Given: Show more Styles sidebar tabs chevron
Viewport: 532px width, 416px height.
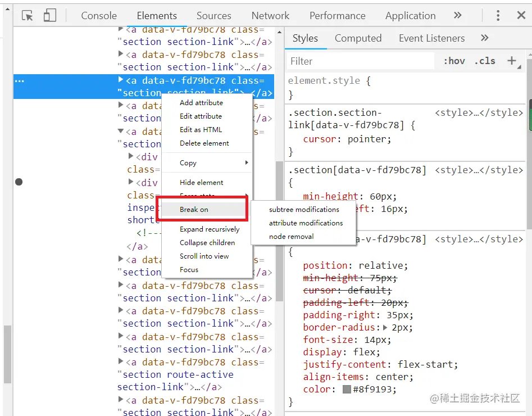Looking at the screenshot, I should coord(484,38).
